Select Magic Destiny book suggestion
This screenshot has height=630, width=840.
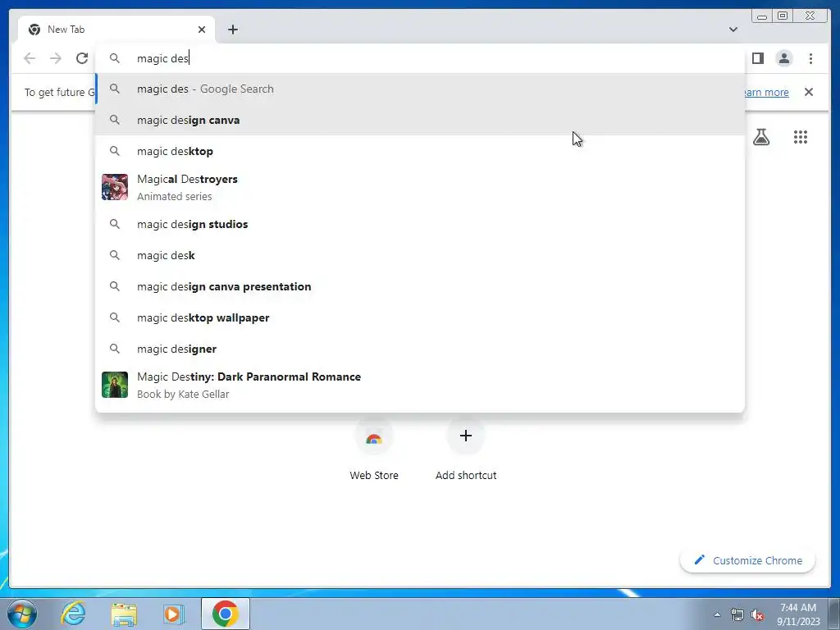click(x=420, y=385)
